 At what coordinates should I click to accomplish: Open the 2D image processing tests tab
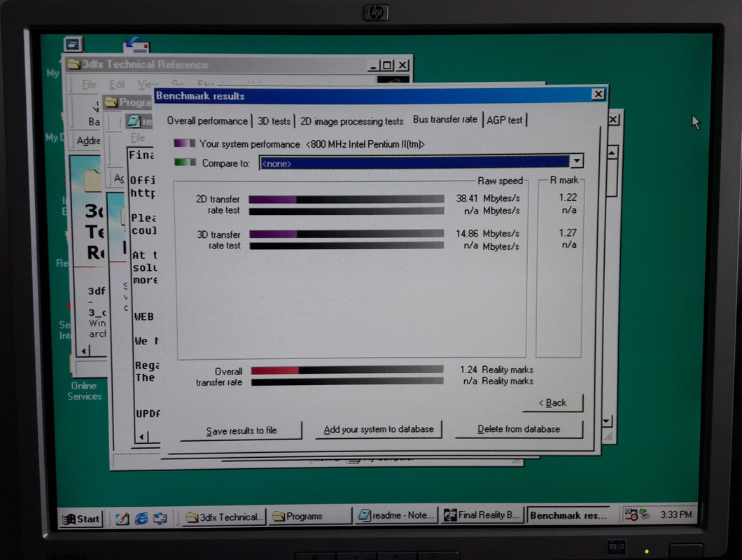click(351, 121)
